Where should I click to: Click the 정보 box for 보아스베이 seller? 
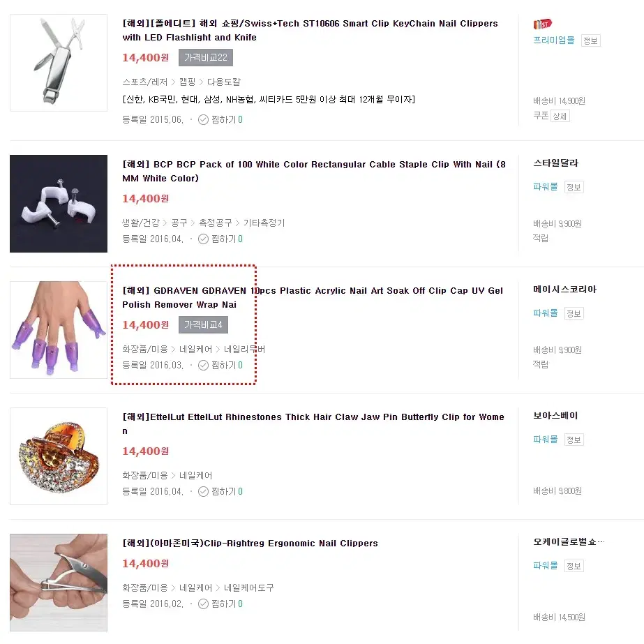[574, 440]
